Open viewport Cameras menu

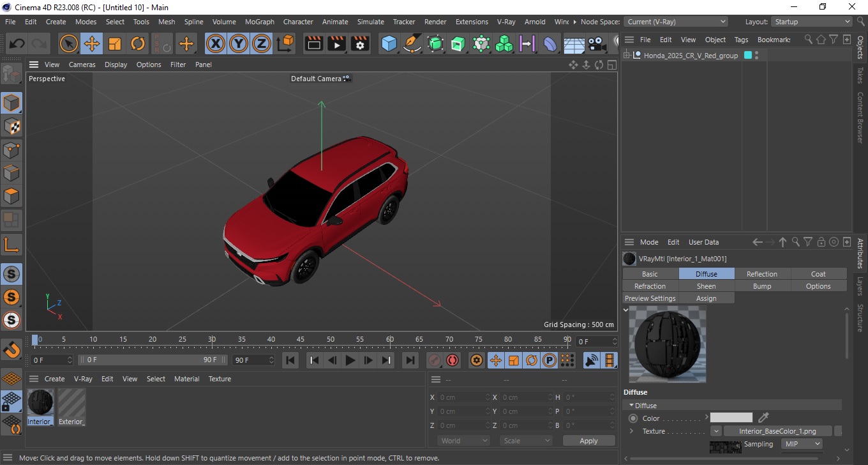pos(82,65)
